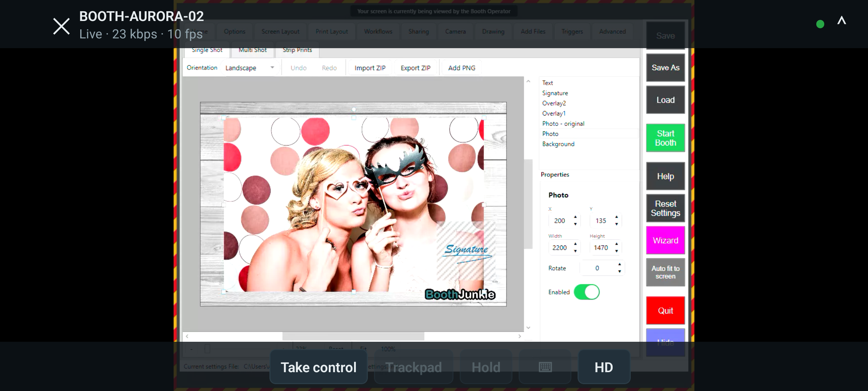Launch the magenta Wizard button

(x=665, y=240)
